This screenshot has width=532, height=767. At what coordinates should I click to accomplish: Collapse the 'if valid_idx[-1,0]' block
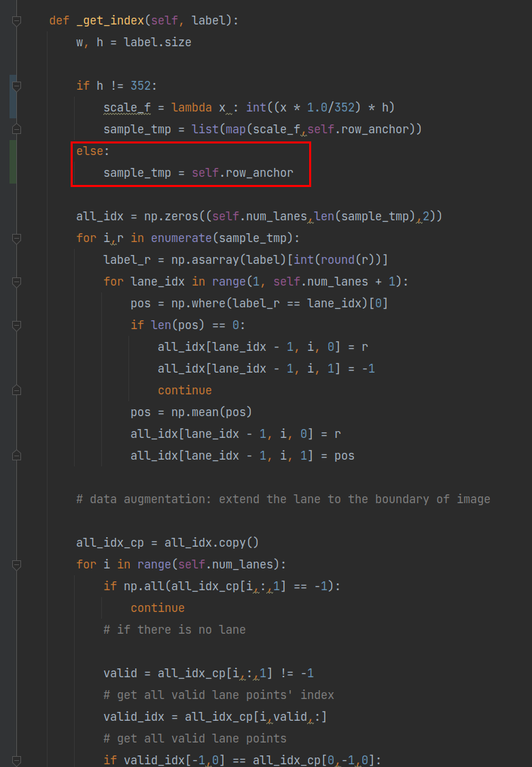[x=16, y=760]
